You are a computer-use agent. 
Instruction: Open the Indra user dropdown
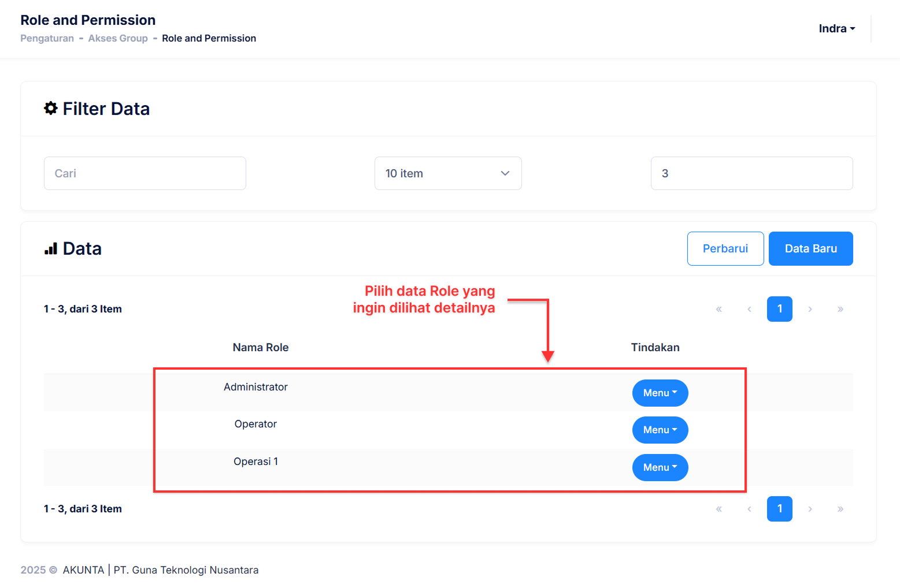coord(836,28)
